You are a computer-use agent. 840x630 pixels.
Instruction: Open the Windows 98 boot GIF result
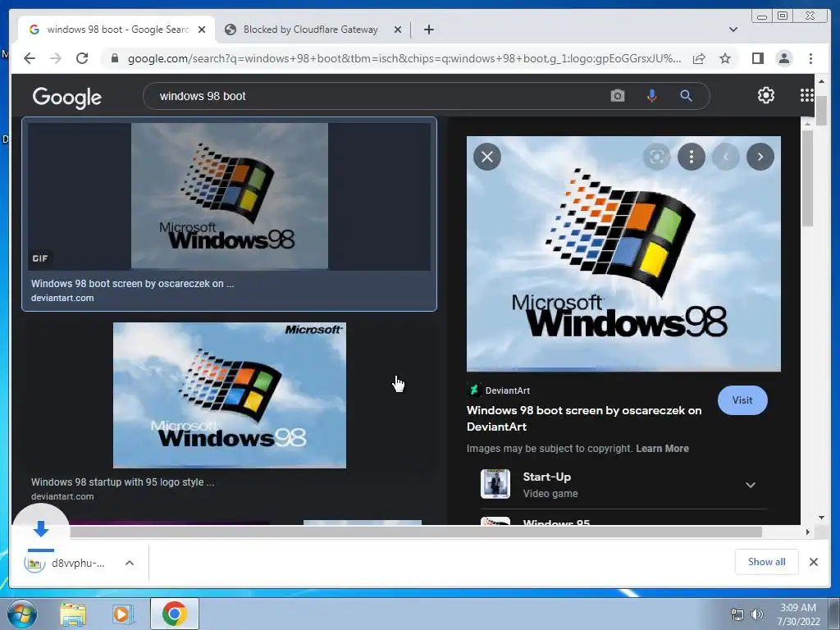tap(230, 196)
